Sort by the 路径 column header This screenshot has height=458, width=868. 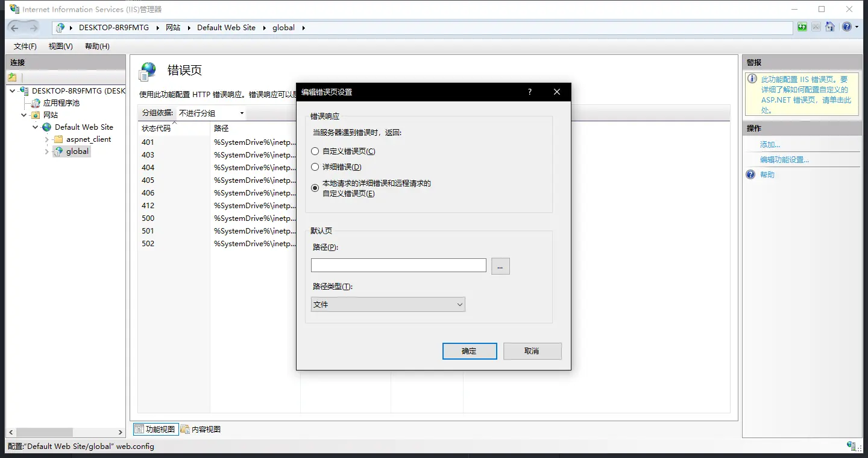point(255,129)
